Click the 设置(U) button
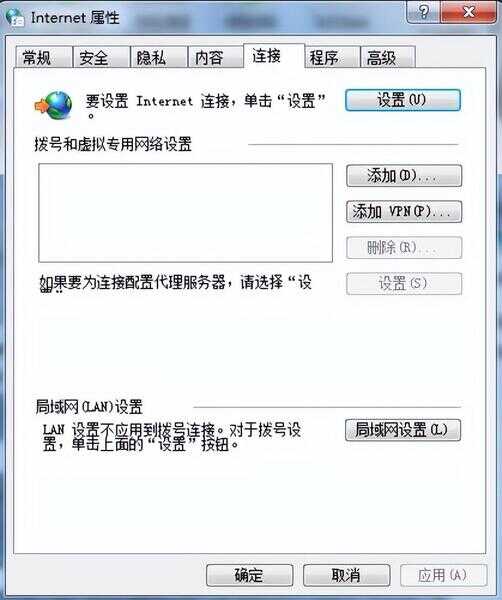This screenshot has width=502, height=600. coord(403,100)
